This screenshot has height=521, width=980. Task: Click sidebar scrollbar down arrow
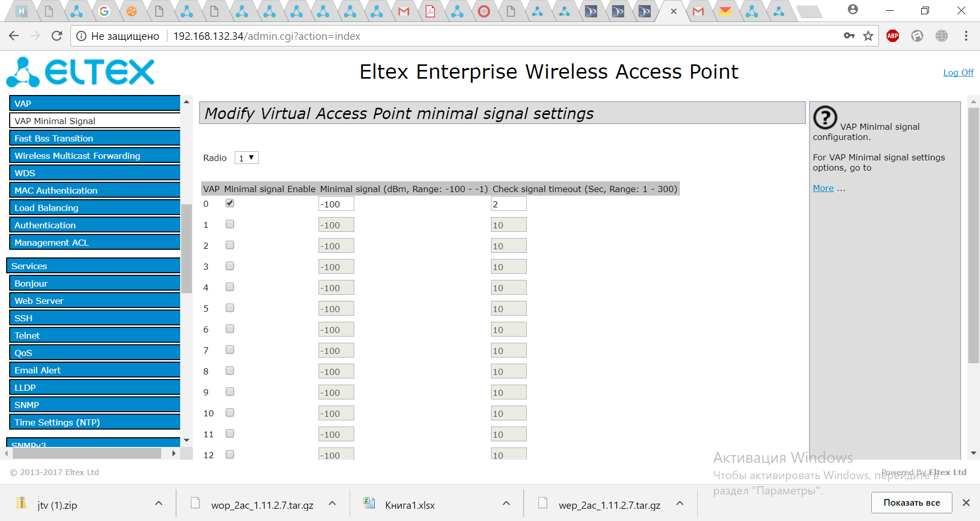point(187,440)
